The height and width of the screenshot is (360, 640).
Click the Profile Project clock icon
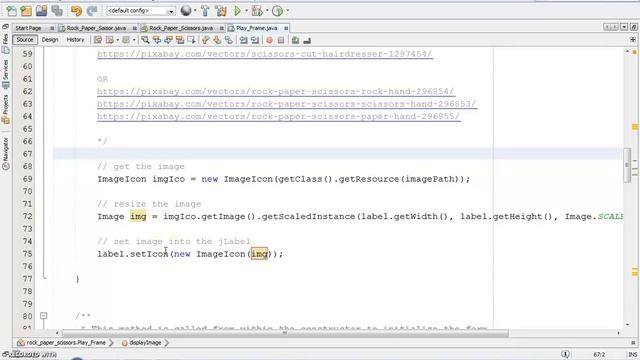278,11
